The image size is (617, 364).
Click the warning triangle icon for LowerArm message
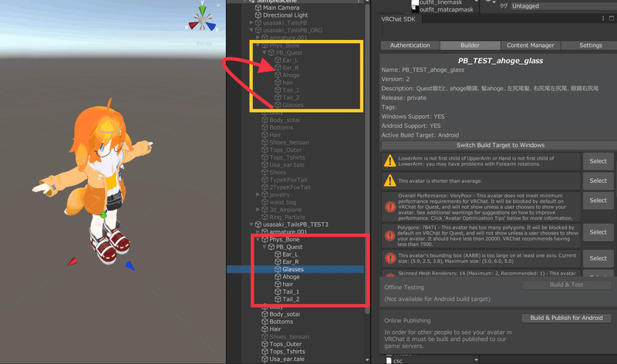[390, 160]
